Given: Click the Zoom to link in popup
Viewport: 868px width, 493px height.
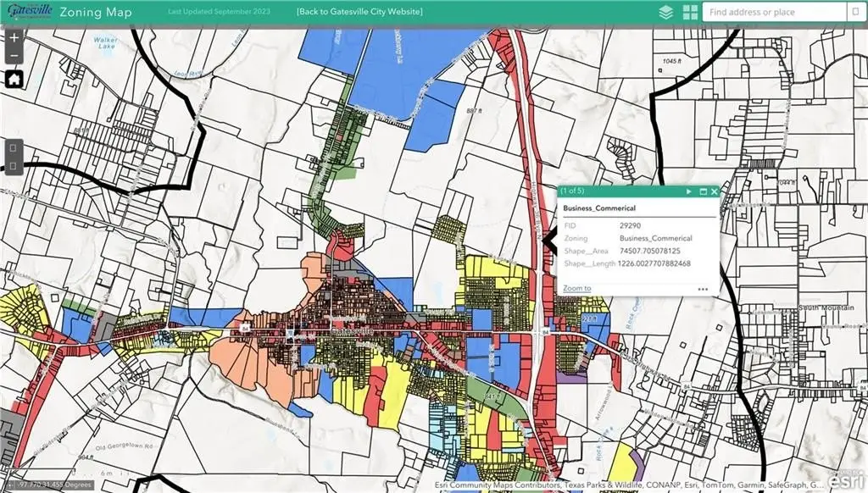Looking at the screenshot, I should (x=577, y=289).
